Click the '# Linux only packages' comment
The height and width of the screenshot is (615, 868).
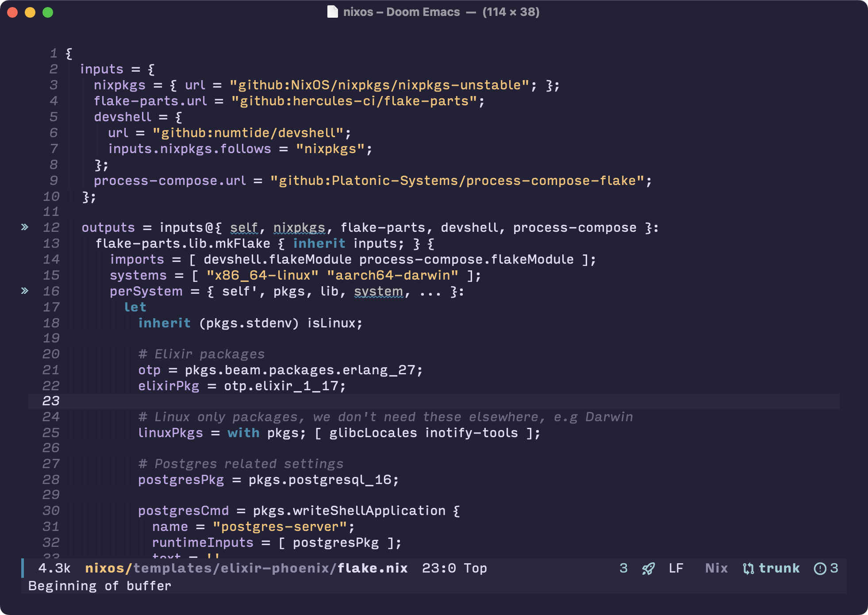pyautogui.click(x=385, y=417)
